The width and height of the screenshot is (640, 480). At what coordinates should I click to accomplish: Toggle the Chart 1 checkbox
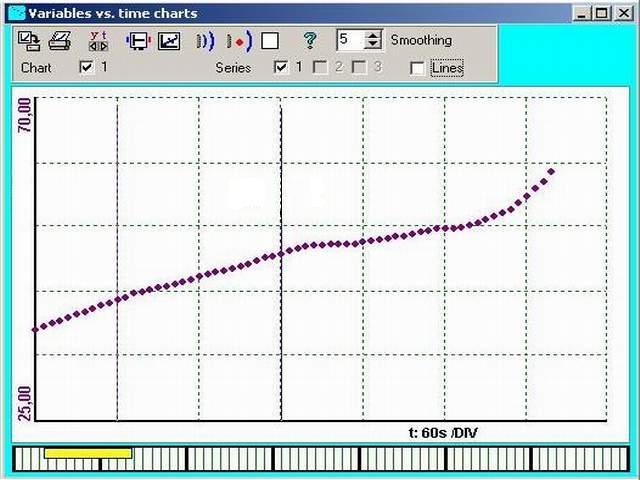[x=86, y=67]
